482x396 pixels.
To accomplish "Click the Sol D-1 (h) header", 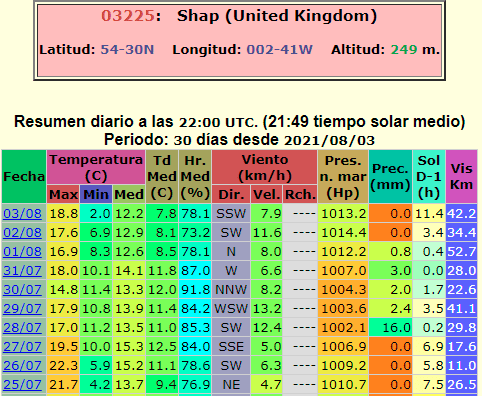I will [x=429, y=177].
